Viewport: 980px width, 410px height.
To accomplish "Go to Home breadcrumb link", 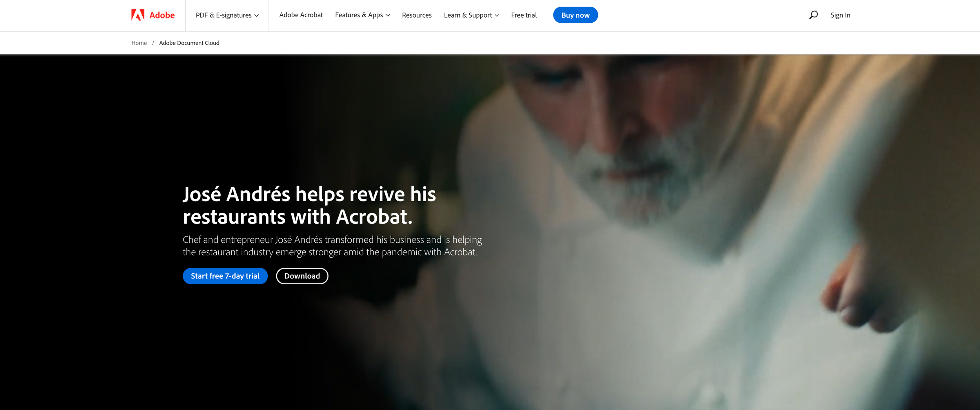I will (139, 43).
